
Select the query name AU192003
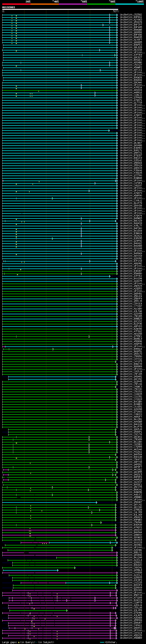8,7
